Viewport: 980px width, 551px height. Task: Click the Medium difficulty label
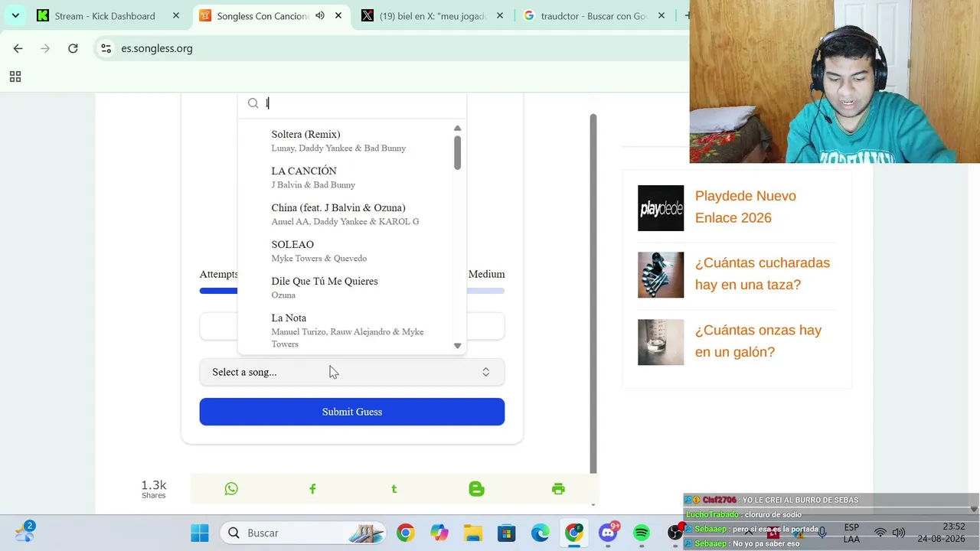pos(486,274)
